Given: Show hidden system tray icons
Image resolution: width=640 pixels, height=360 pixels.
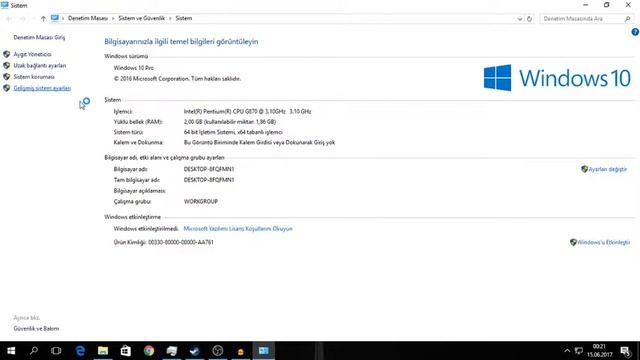Looking at the screenshot, I should point(567,351).
